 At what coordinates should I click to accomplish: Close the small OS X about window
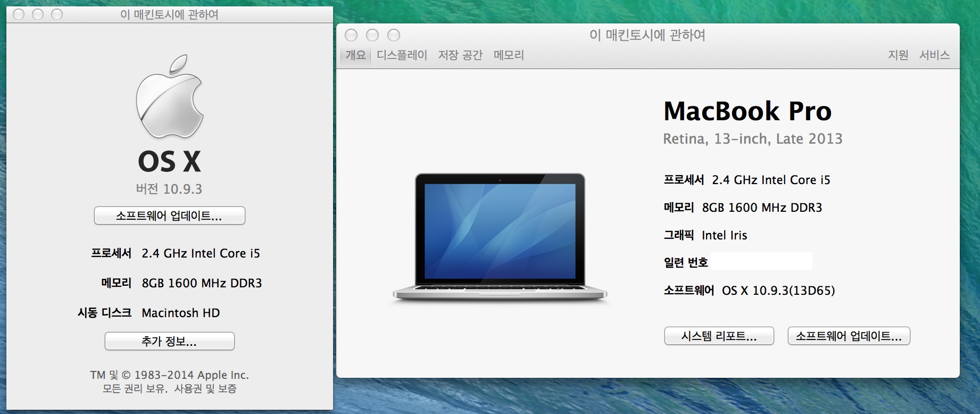(19, 14)
